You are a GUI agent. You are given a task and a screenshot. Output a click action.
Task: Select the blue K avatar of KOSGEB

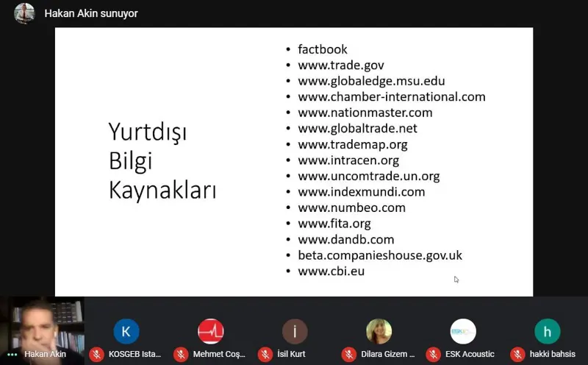pyautogui.click(x=126, y=331)
